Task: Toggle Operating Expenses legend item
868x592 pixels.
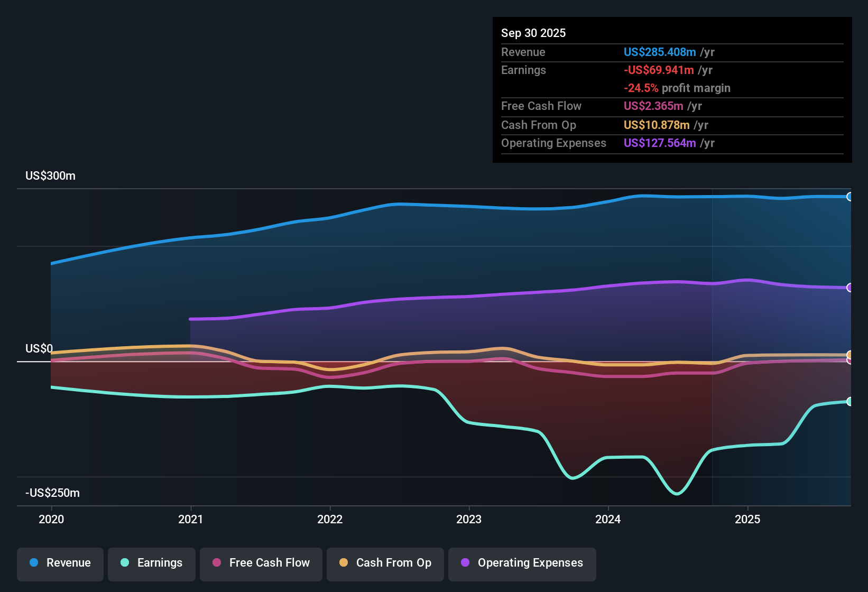Action: (522, 563)
